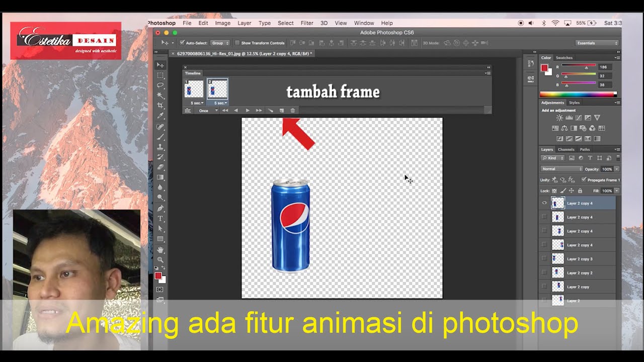
Task: Show the Layer 2 copy 3 layer
Action: 544,259
